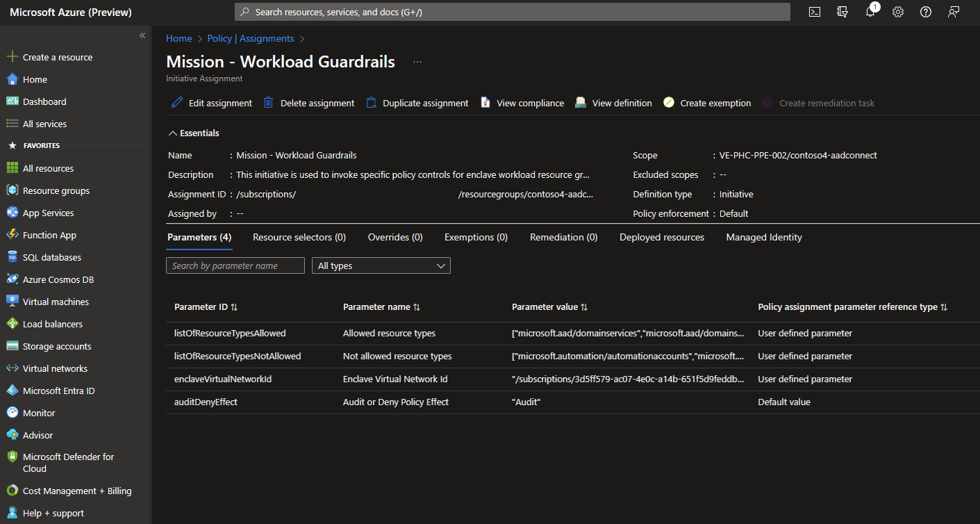Click the SQL databases icon

tap(12, 257)
